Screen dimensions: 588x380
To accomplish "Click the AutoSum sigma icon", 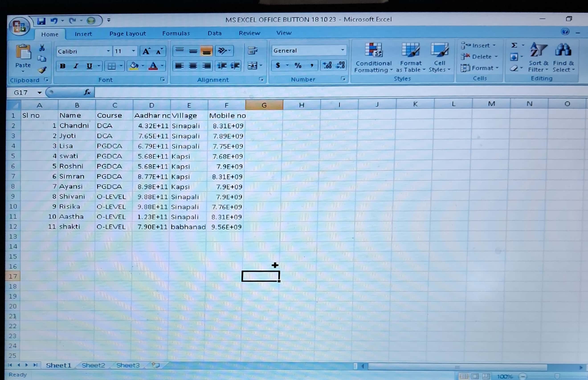I will [x=514, y=45].
